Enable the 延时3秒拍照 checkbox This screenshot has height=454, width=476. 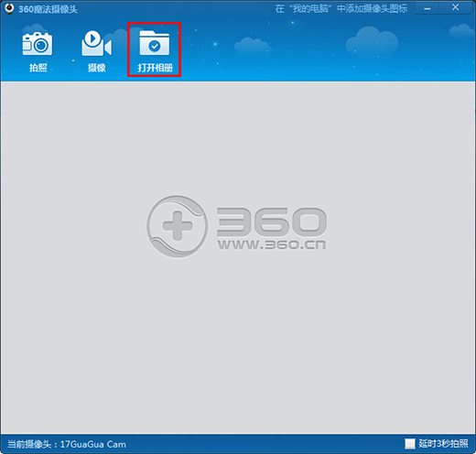coord(410,444)
